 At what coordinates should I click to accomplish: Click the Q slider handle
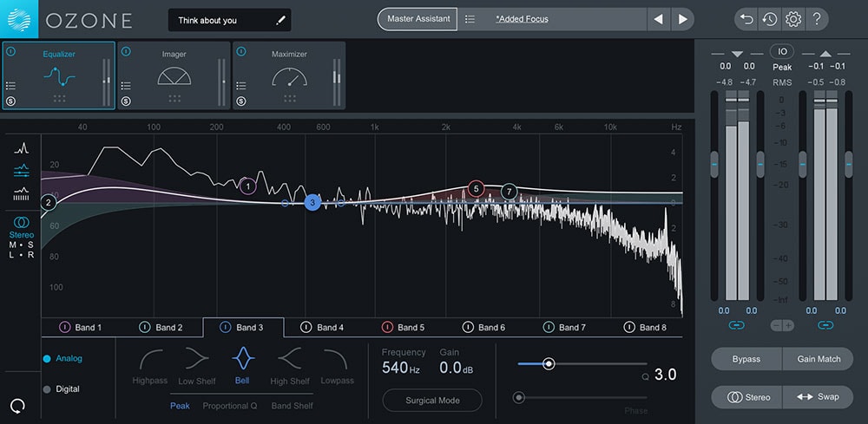pyautogui.click(x=549, y=364)
